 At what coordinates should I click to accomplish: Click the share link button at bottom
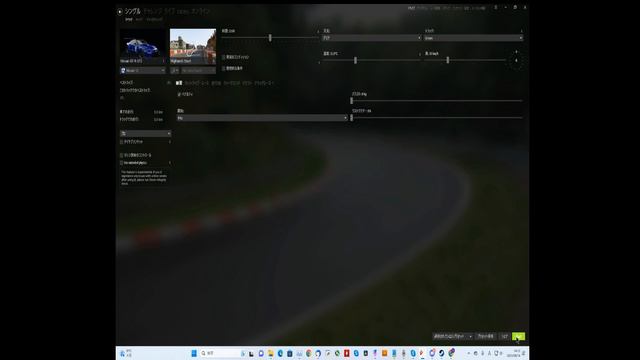486,336
